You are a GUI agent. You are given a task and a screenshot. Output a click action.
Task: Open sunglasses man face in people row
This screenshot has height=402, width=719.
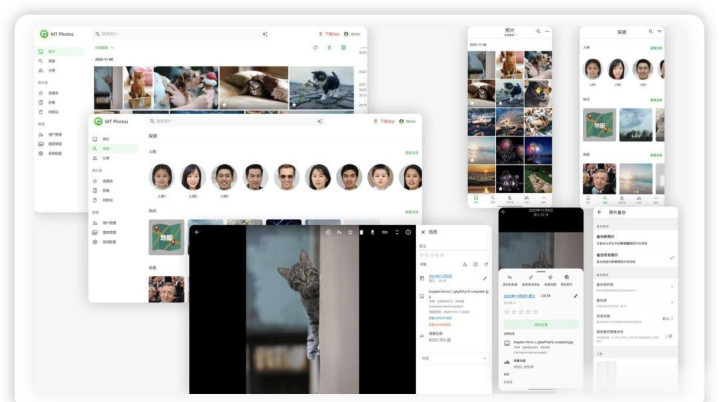click(287, 176)
